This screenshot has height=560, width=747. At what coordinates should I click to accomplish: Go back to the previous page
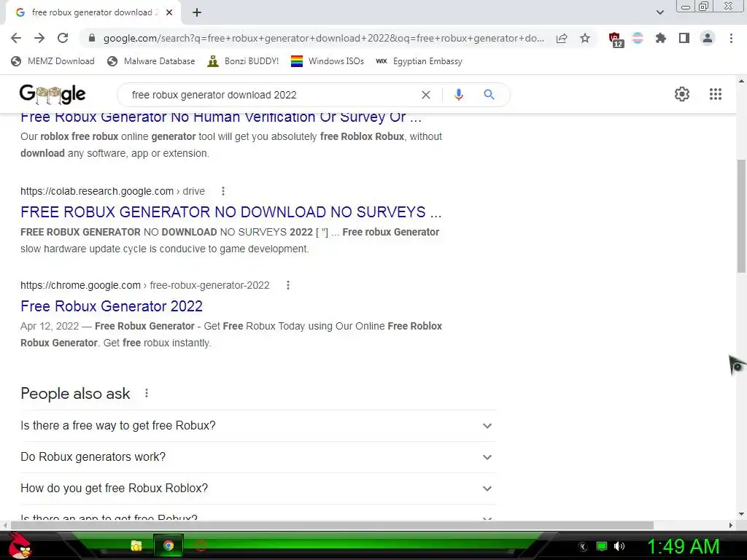(16, 38)
